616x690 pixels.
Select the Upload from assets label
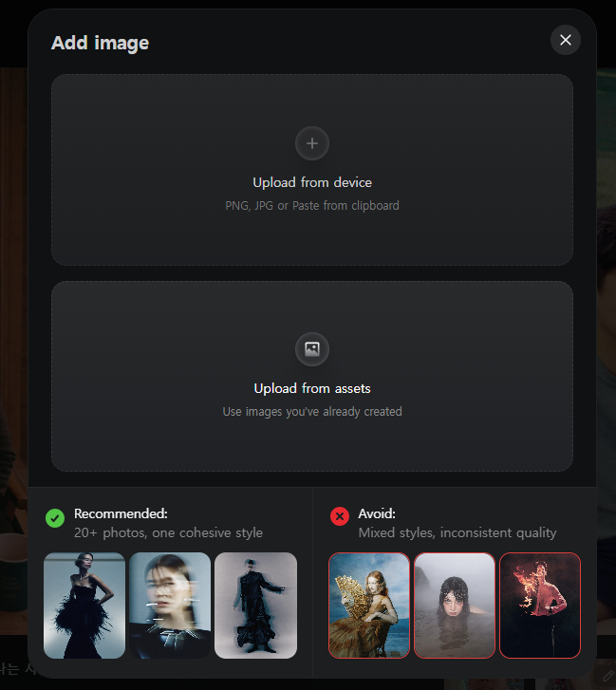[x=312, y=388]
